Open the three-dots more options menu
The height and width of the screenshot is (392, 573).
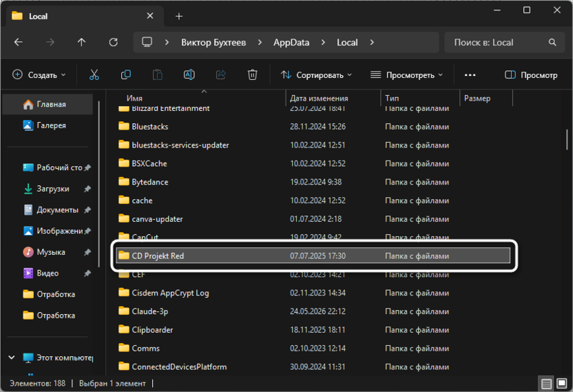click(x=470, y=75)
